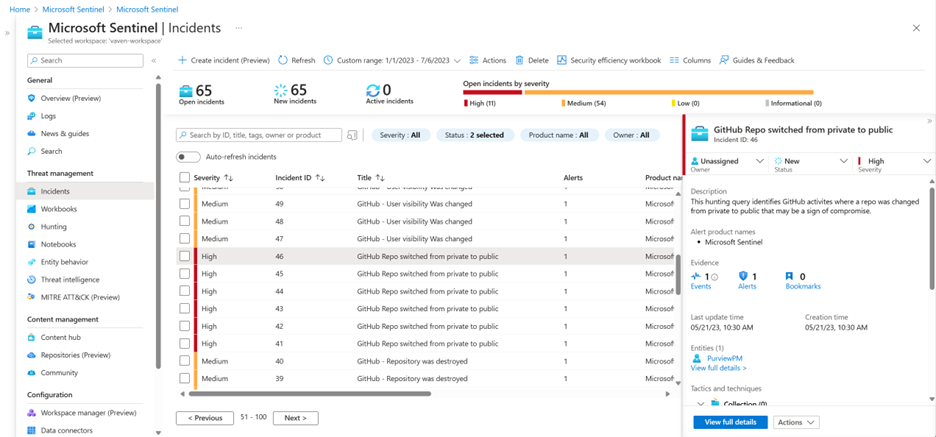
Task: Click the red High severity bar segment
Action: point(493,93)
